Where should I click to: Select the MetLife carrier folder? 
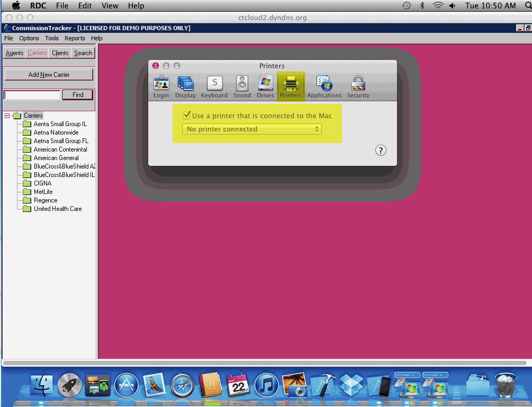(x=43, y=192)
